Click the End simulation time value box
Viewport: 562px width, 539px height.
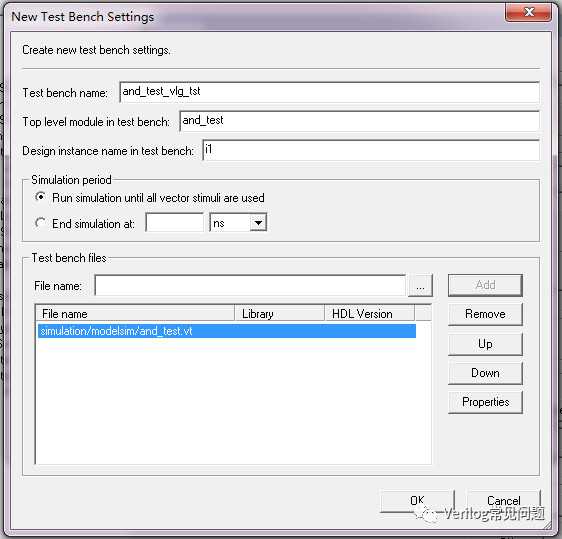click(175, 223)
